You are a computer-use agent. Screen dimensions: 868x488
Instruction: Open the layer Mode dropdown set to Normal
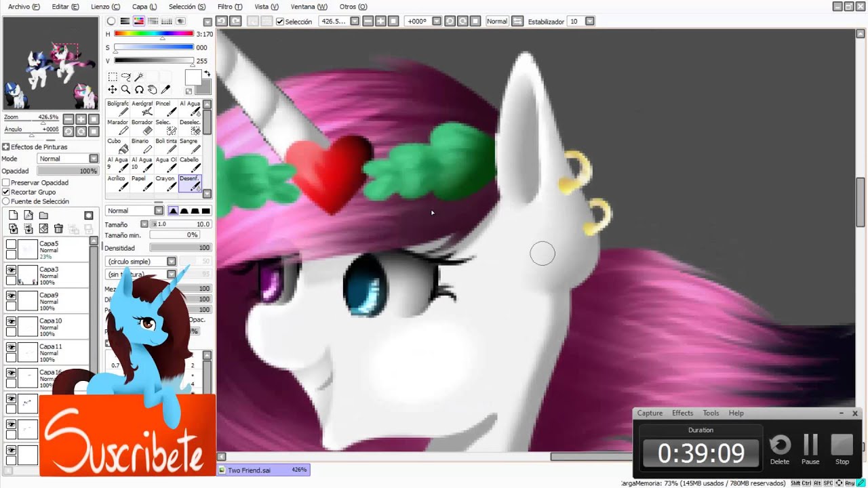pos(68,159)
